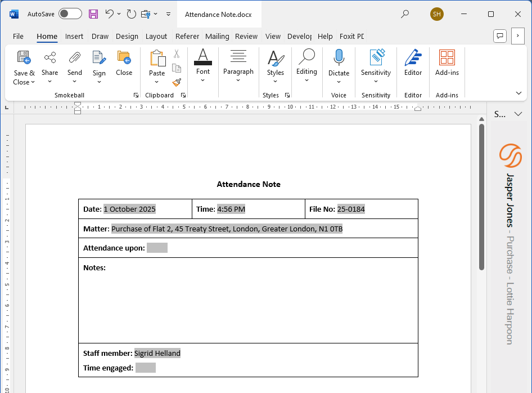Click the Save & Close icon
The image size is (532, 393).
point(24,57)
